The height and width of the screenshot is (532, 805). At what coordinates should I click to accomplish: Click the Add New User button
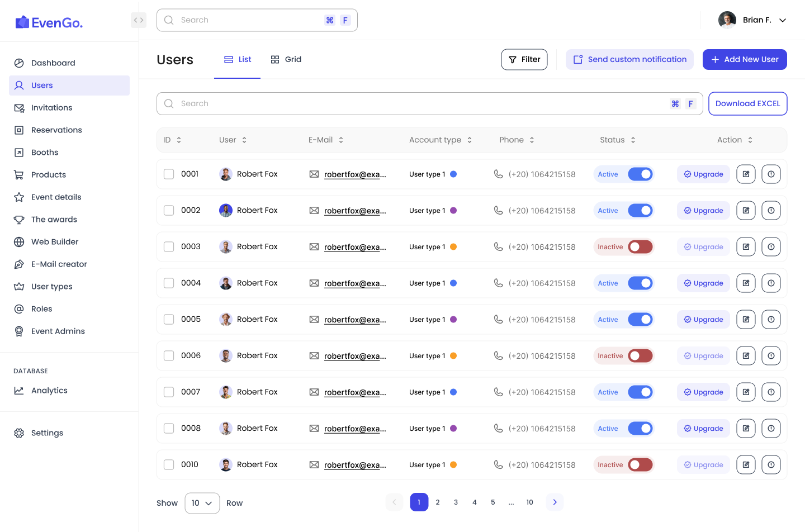click(x=745, y=60)
